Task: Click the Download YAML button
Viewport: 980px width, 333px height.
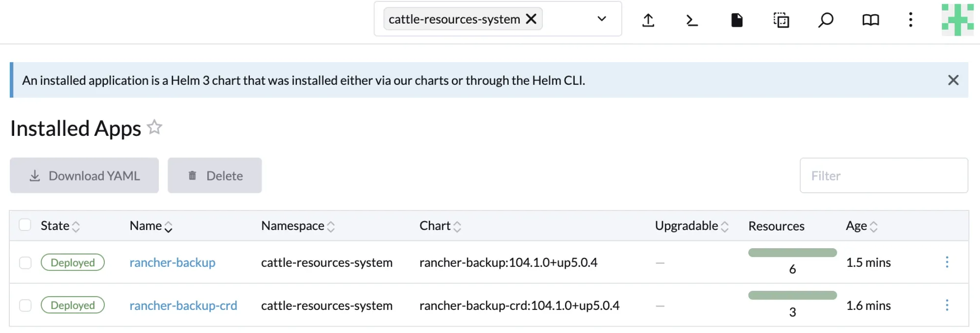Action: [x=84, y=176]
